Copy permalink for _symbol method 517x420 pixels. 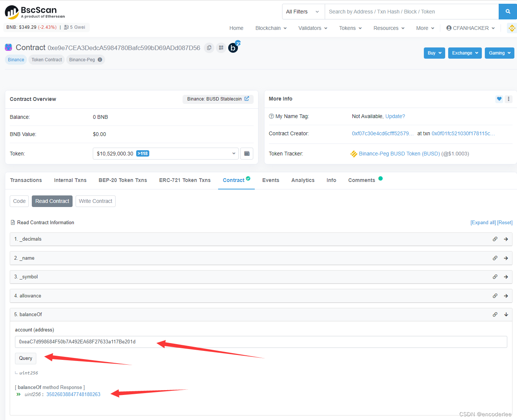[495, 277]
